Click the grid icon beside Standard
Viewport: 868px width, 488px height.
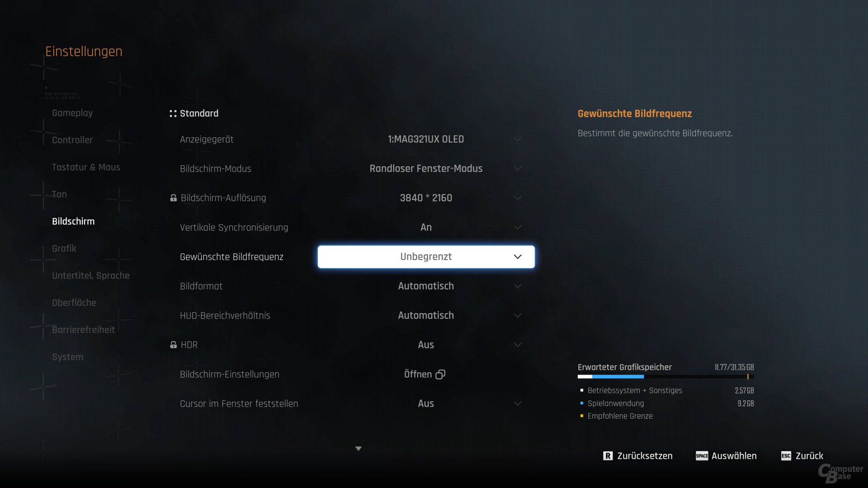pyautogui.click(x=173, y=113)
